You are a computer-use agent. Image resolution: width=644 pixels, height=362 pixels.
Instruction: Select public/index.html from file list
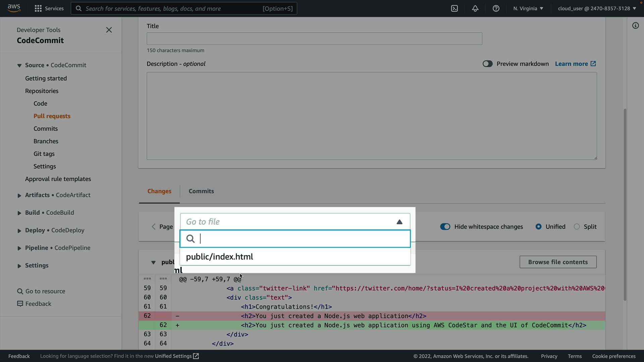click(x=219, y=257)
